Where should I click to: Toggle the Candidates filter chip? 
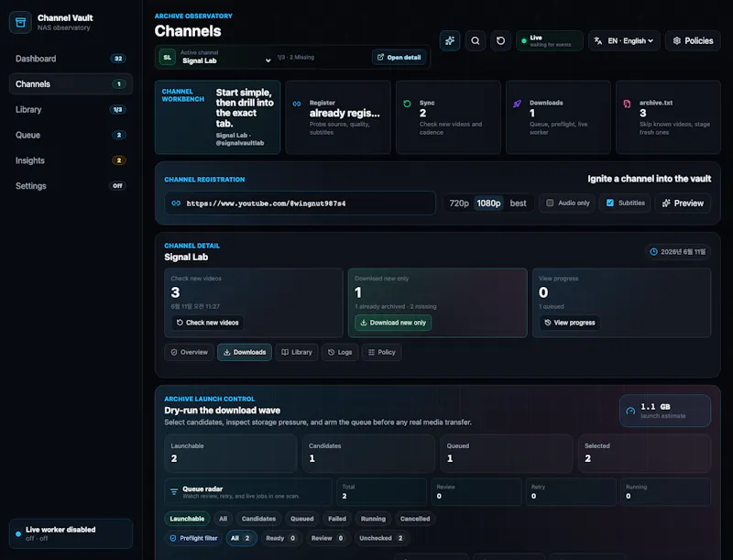258,519
